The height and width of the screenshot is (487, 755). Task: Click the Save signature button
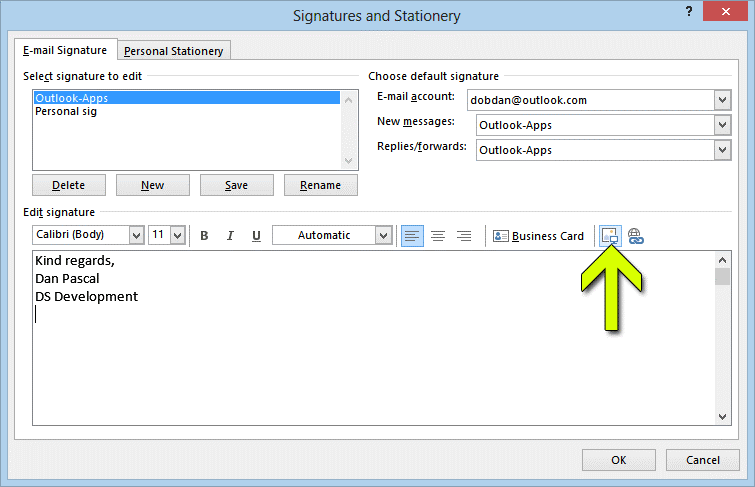coord(236,185)
